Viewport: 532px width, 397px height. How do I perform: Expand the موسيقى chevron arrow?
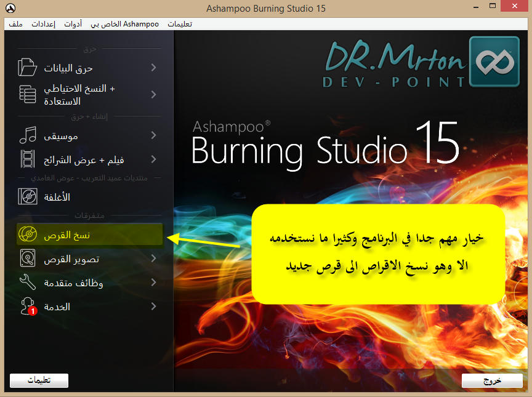click(153, 135)
